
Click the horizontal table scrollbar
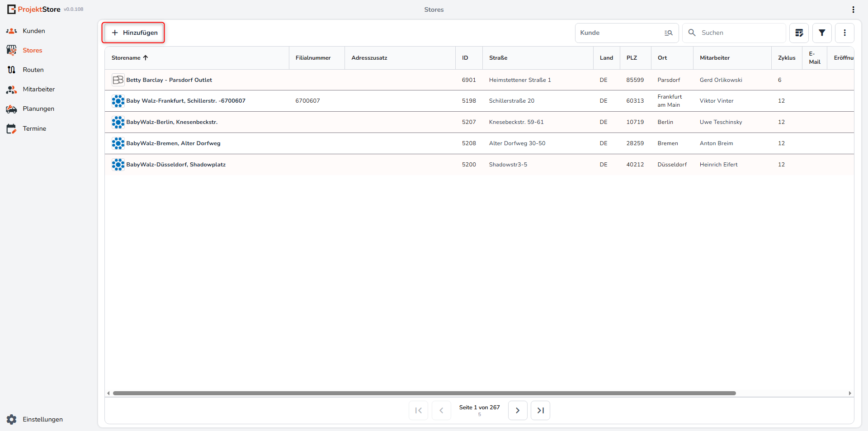click(424, 393)
